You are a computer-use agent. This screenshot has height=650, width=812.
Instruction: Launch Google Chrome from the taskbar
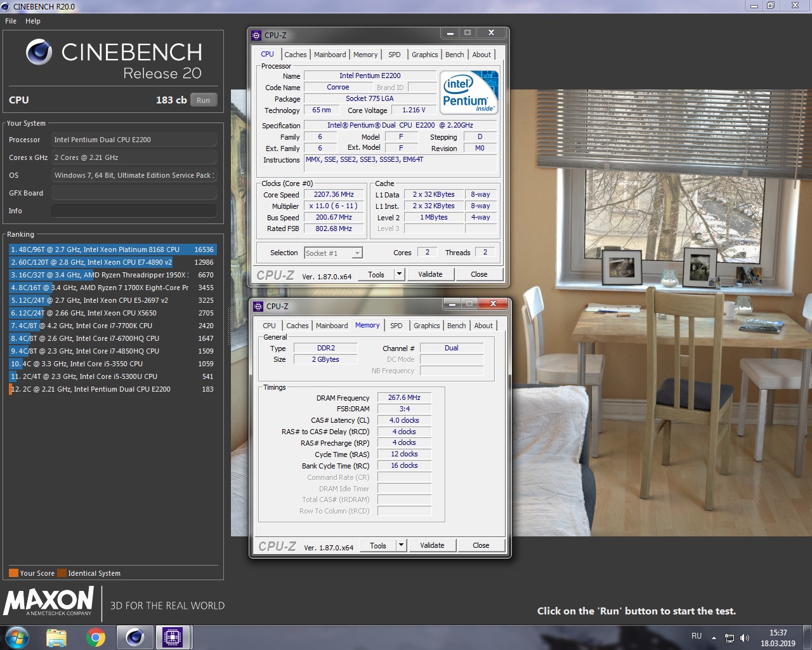(x=96, y=637)
